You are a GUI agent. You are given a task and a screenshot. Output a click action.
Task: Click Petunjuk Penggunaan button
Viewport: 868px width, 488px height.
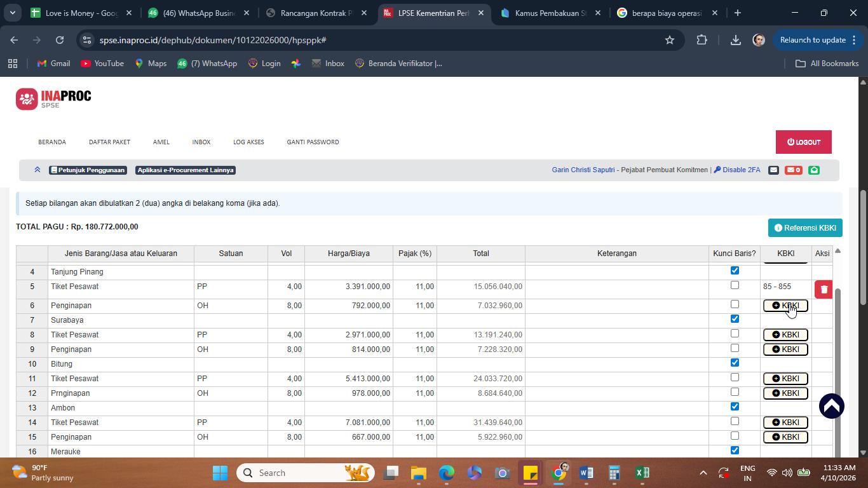click(x=88, y=170)
